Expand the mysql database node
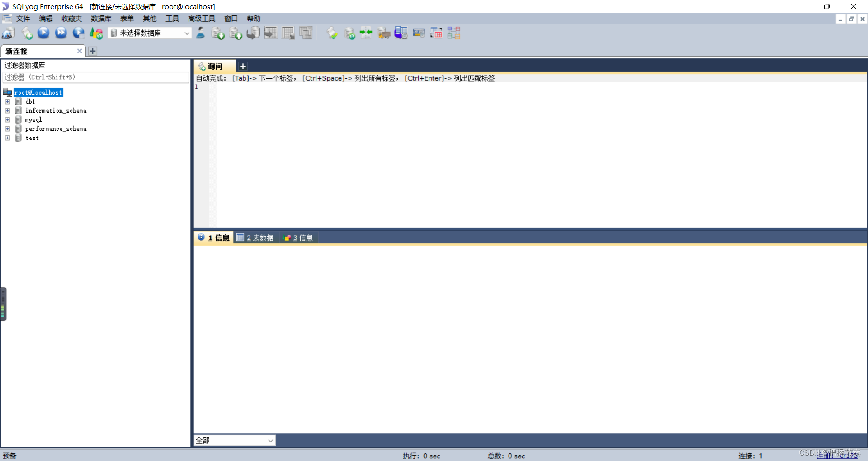 (8, 119)
